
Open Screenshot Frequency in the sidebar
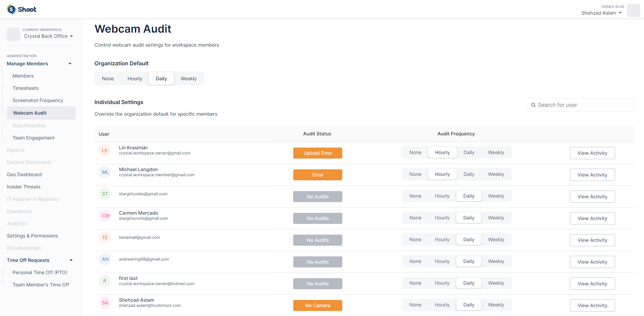pyautogui.click(x=38, y=100)
